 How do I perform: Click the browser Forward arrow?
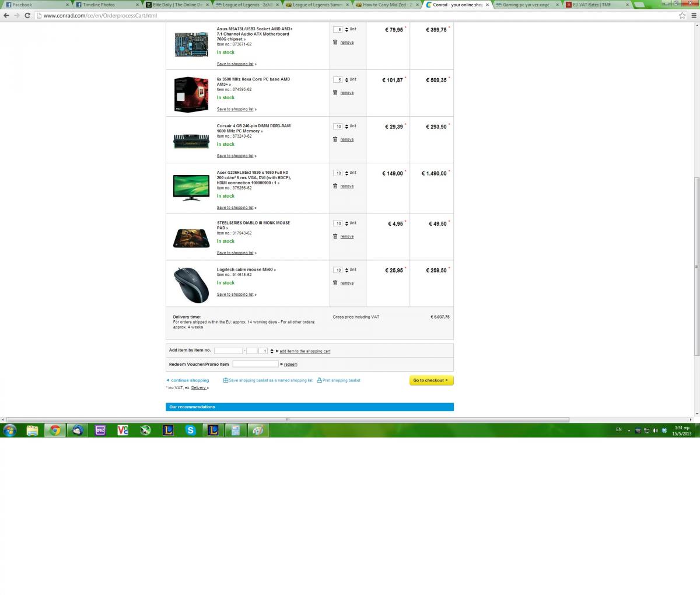point(17,15)
